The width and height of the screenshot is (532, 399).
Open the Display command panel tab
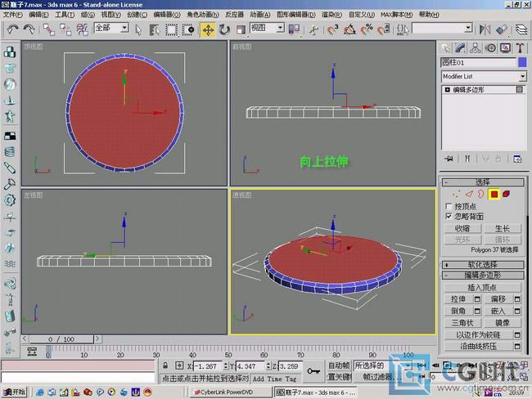click(x=505, y=48)
